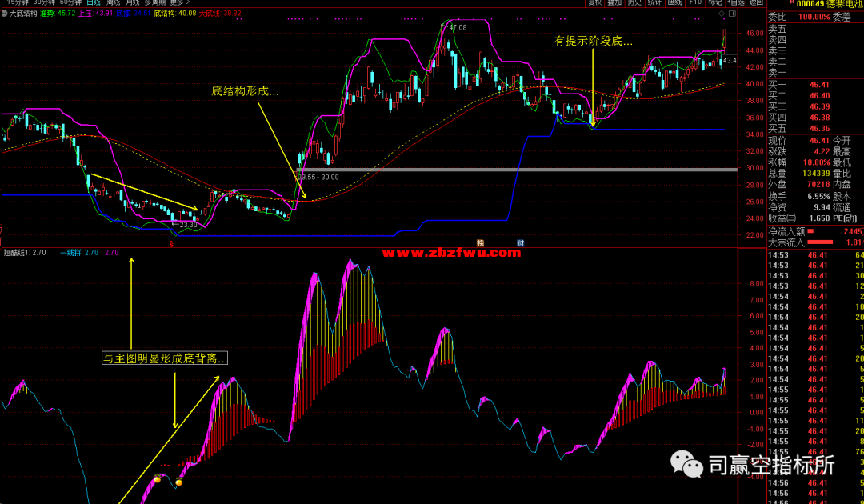
Task: Select the 月线 monthly chart tab
Action: pyautogui.click(x=133, y=2)
